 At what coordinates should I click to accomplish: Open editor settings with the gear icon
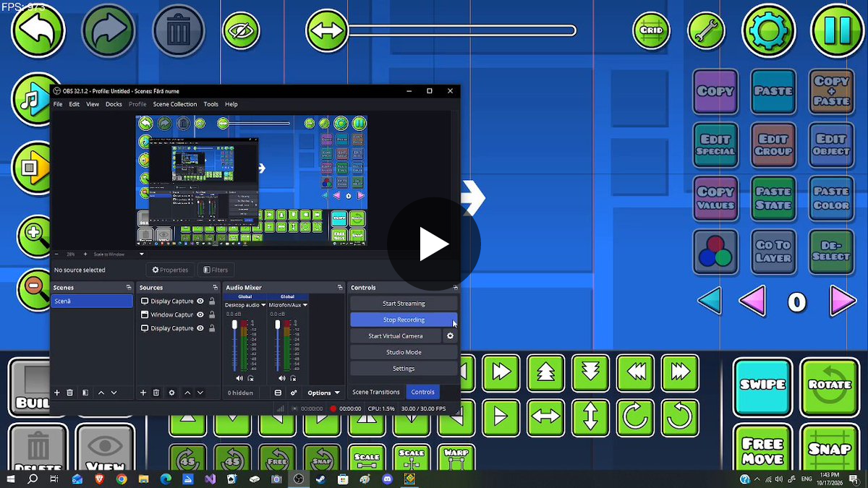[769, 31]
